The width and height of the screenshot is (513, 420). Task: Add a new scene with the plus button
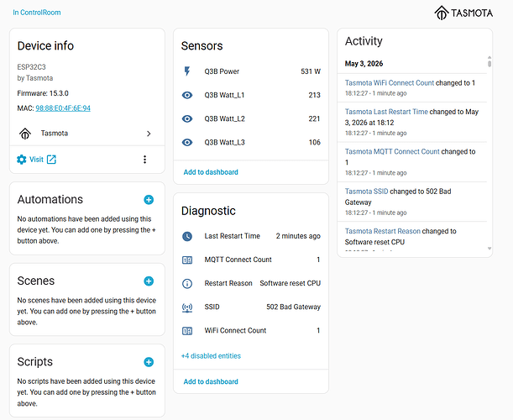(x=149, y=281)
